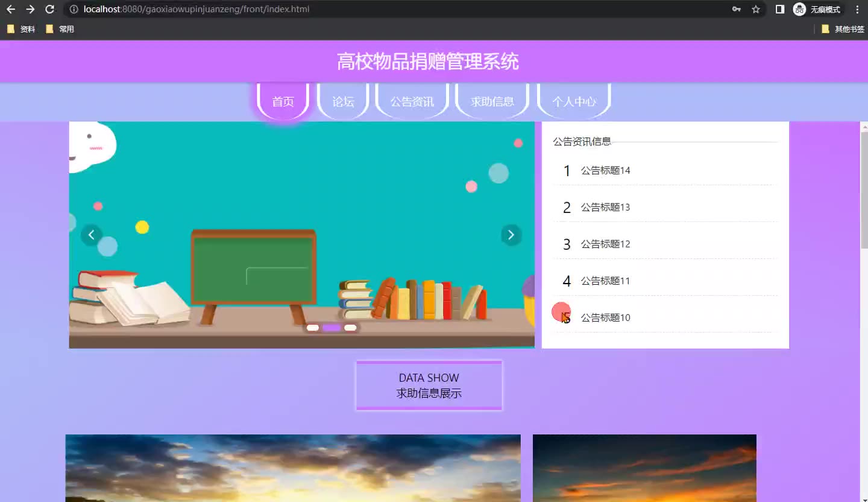
Task: Select first carousel indicator dot
Action: click(x=313, y=328)
